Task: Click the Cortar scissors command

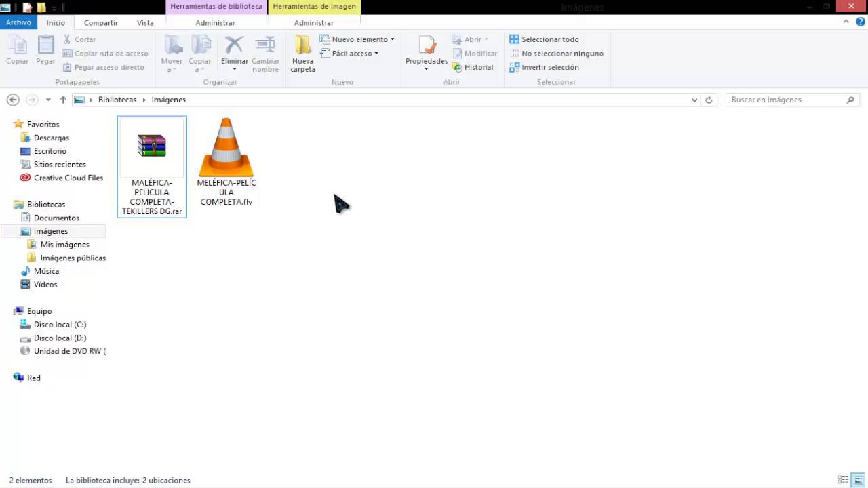Action: click(79, 39)
